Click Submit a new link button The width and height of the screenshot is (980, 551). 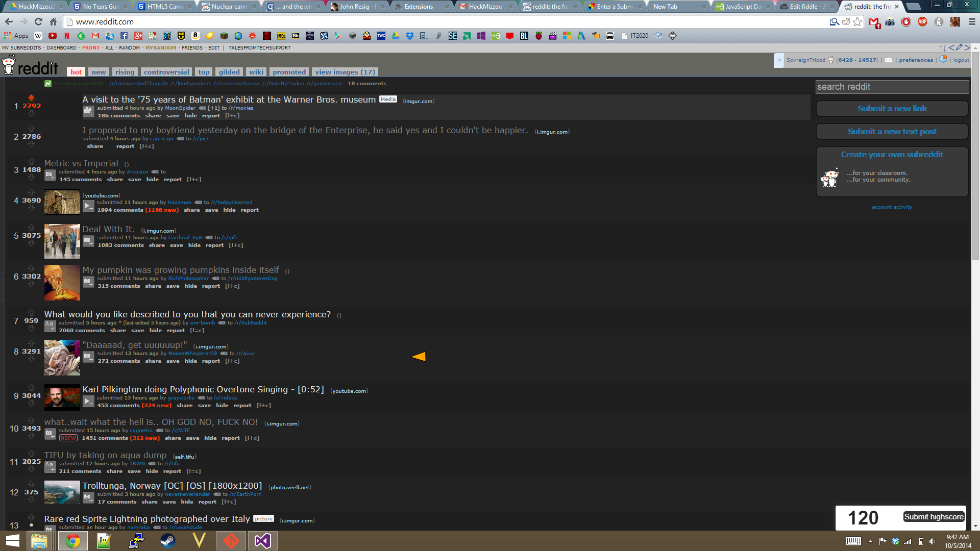(892, 109)
